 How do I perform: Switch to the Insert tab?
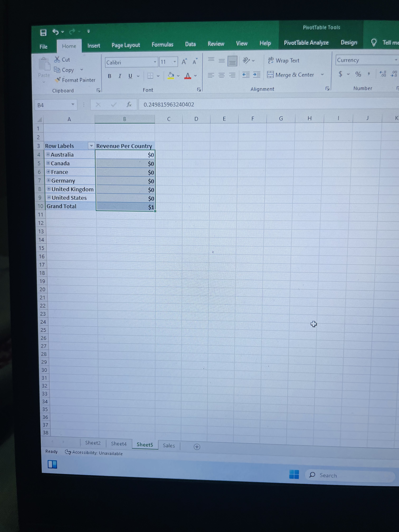94,46
